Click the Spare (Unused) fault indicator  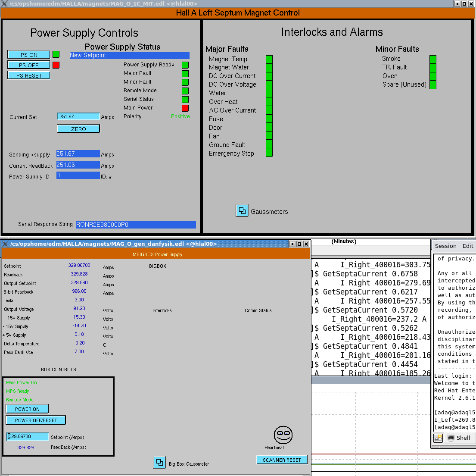[x=433, y=85]
